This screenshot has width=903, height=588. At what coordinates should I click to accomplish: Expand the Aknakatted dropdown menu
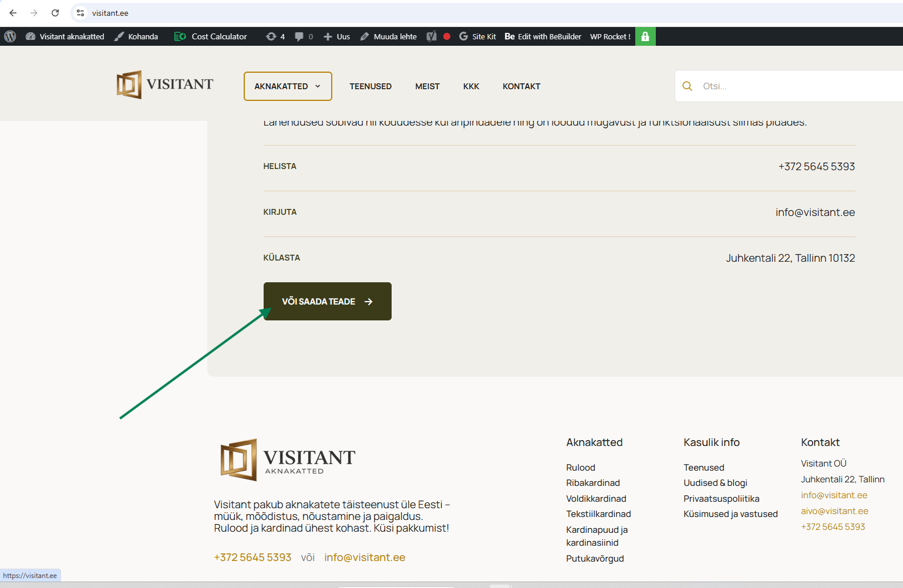click(x=288, y=86)
